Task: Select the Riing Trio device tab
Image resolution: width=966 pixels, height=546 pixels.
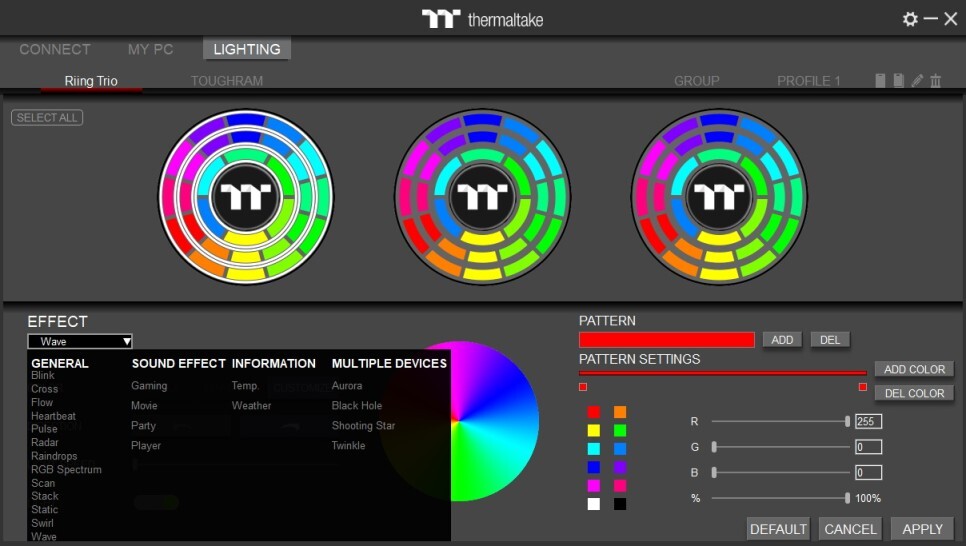Action: (x=91, y=81)
